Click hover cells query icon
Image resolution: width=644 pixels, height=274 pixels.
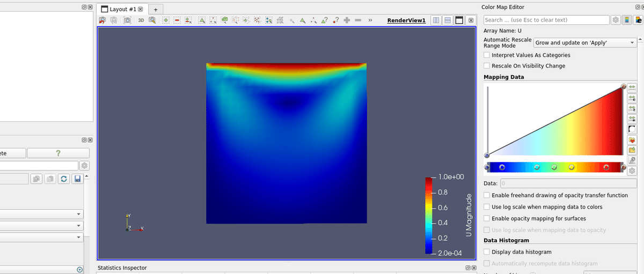325,20
